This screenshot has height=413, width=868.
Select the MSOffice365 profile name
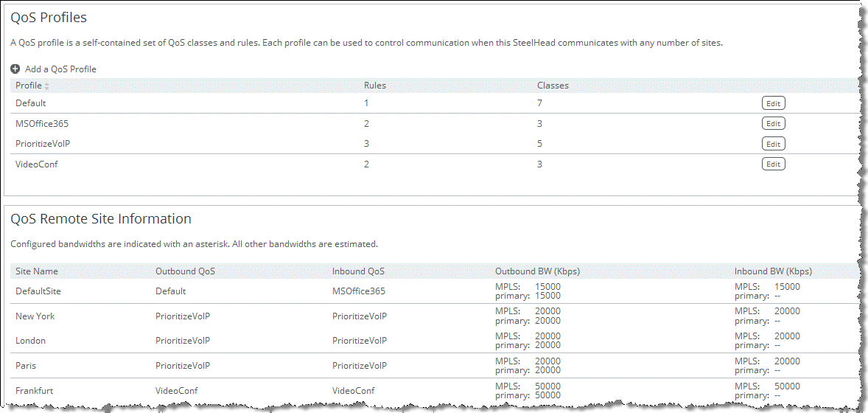click(42, 124)
